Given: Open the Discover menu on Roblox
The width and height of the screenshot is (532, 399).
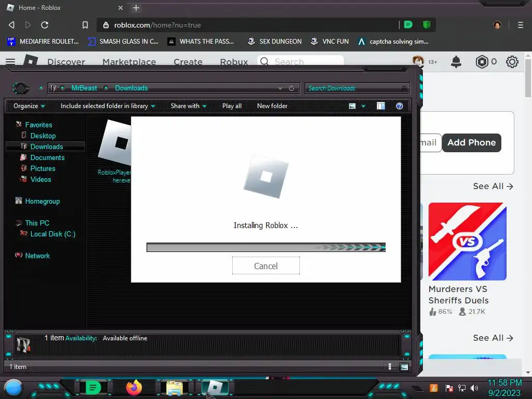Looking at the screenshot, I should click(x=66, y=62).
